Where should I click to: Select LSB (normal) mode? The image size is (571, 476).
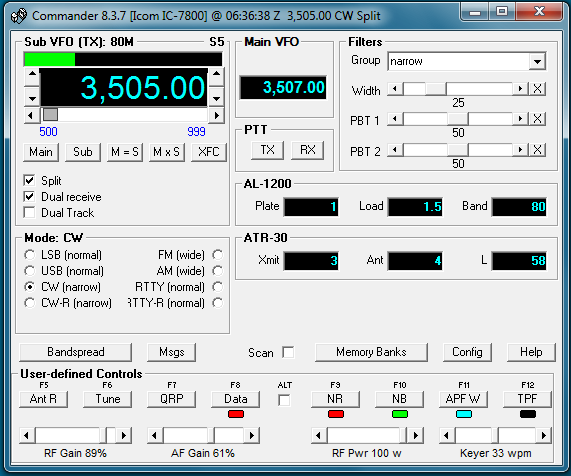pyautogui.click(x=29, y=255)
